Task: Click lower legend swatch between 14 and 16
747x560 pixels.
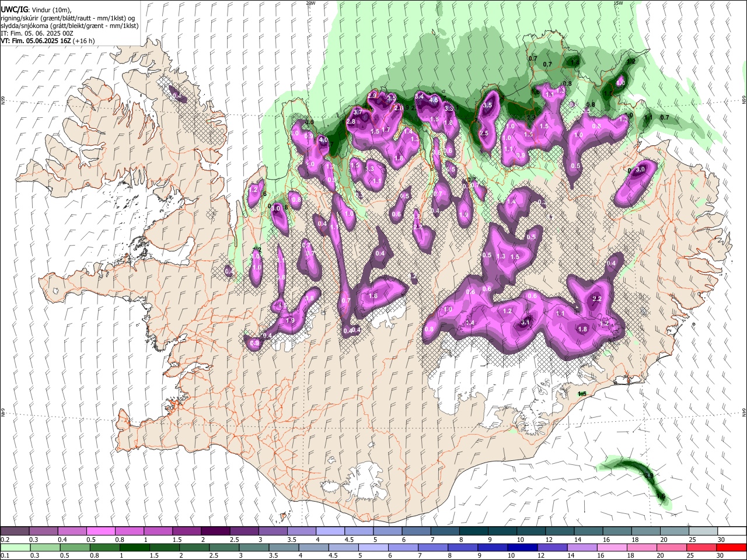Action: click(582, 547)
